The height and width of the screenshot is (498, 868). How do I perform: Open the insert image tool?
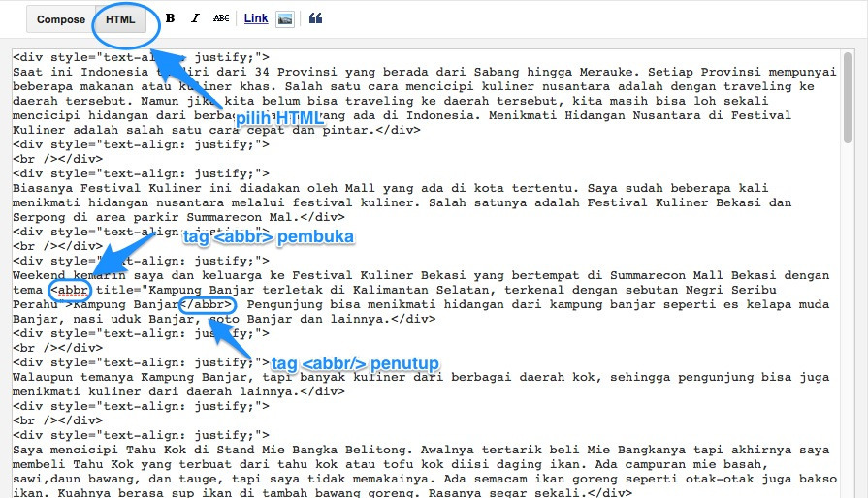coord(284,18)
